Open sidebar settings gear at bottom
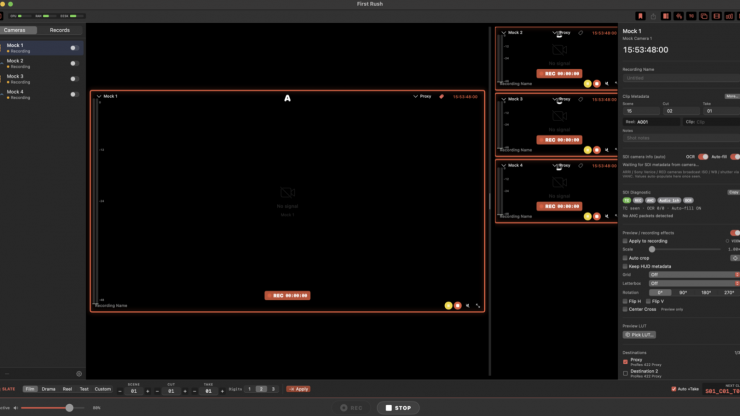 coord(79,374)
